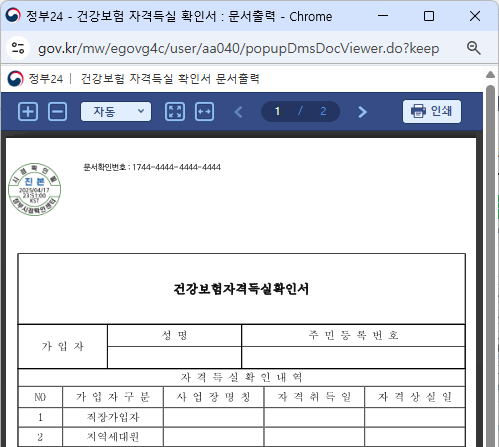Click the 주민등록번호 column header
The height and width of the screenshot is (447, 499).
pos(353,335)
